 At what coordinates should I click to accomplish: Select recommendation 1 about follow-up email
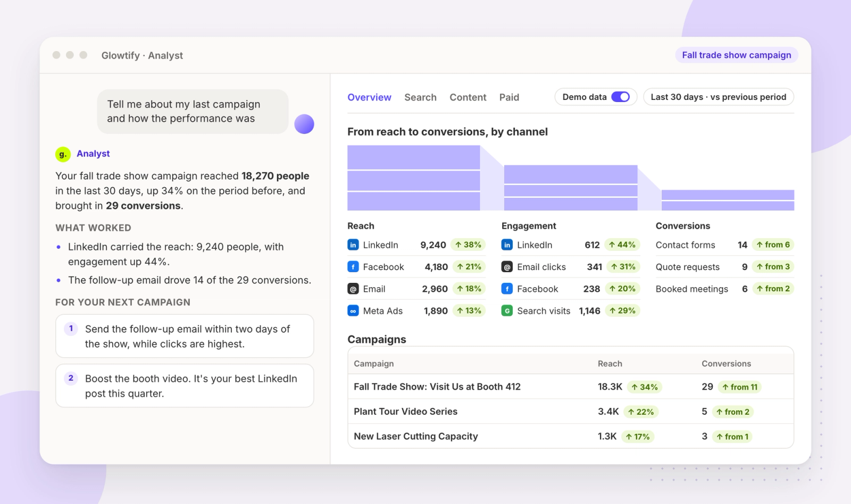pyautogui.click(x=185, y=336)
